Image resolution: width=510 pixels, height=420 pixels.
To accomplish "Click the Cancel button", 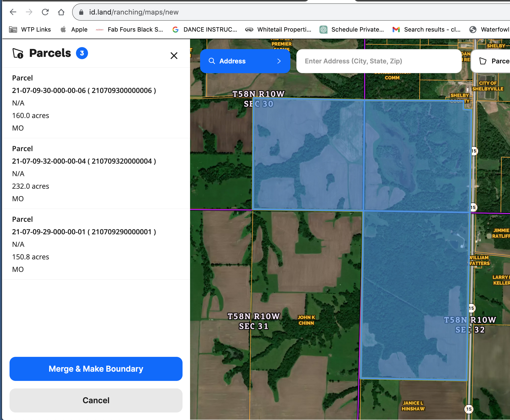I will [96, 400].
